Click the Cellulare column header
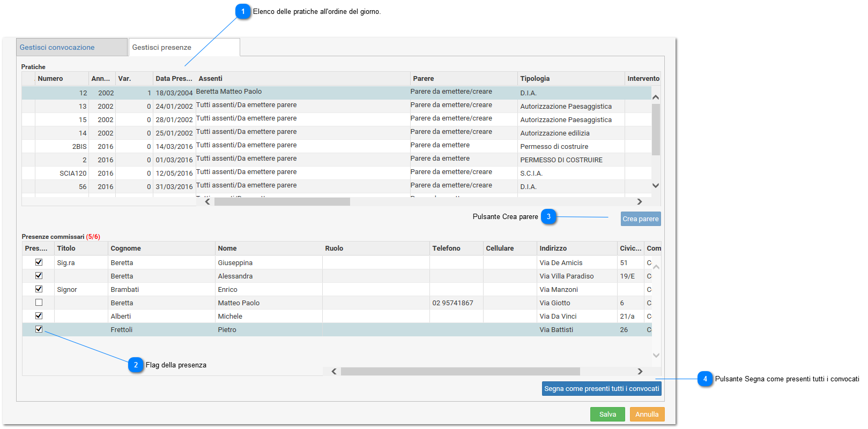Viewport: 868px width, 429px height. (x=510, y=248)
